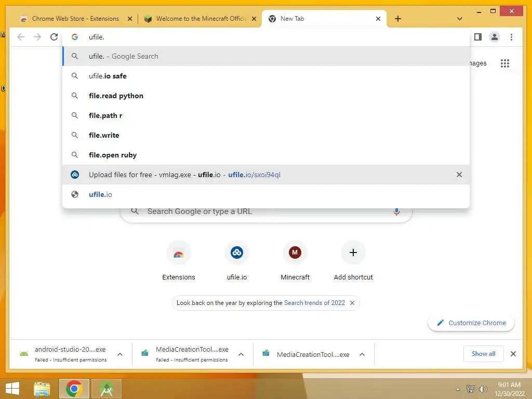Click the Customize Chrome button
Image resolution: width=532 pixels, height=399 pixels.
point(471,323)
